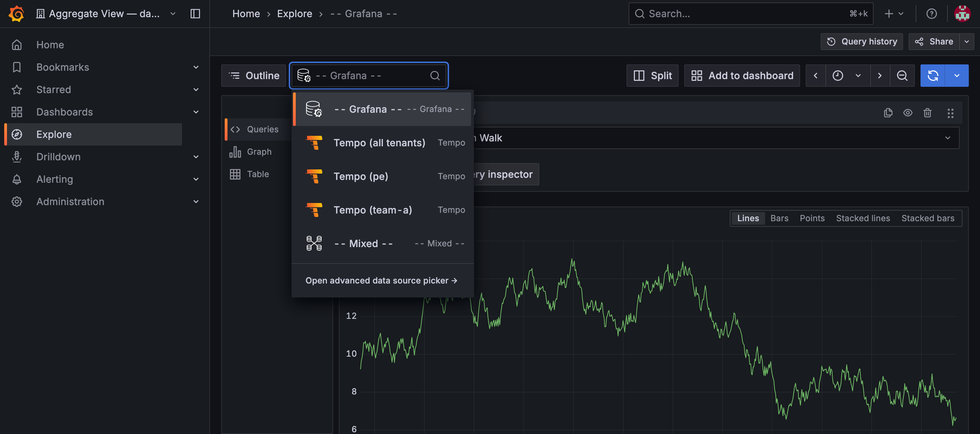
Task: Shift time range backward arrow
Action: tap(815, 76)
